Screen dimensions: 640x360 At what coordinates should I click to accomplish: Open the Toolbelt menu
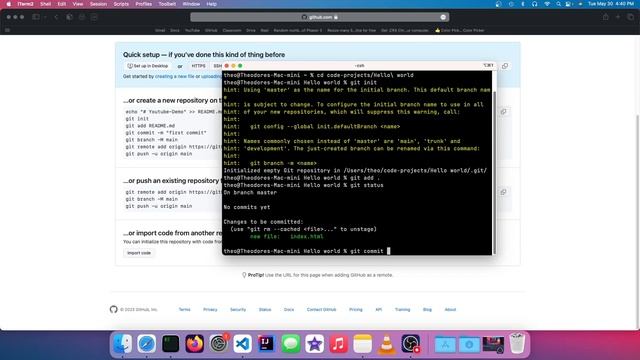tap(167, 4)
